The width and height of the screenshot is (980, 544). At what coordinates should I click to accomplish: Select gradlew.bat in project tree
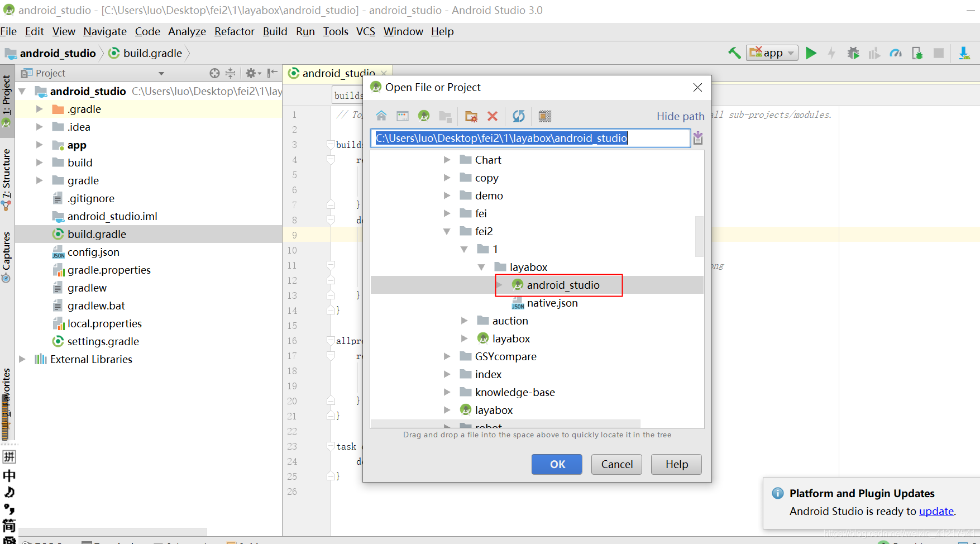(89, 306)
